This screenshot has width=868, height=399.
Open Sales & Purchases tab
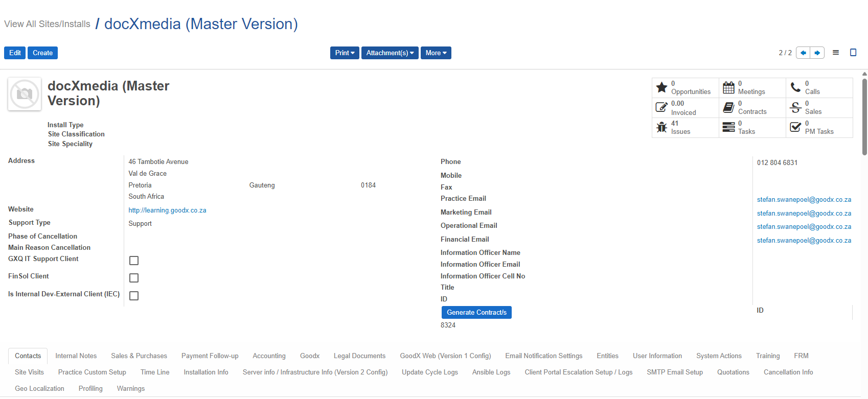(139, 356)
